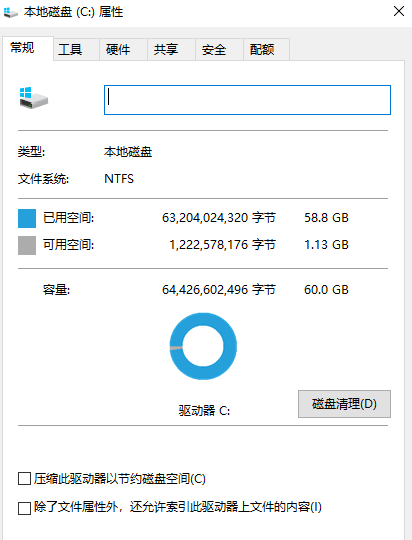Click the 64,426,602,496 字节 value
The width and height of the screenshot is (412, 540).
pyautogui.click(x=219, y=290)
